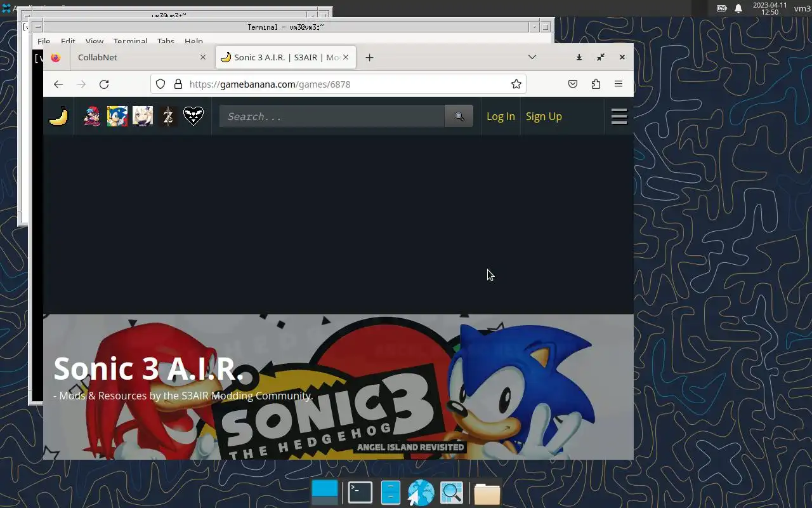Viewport: 812px width, 508px height.
Task: Close the Sonic 3 A.I.R. tab
Action: tap(346, 57)
